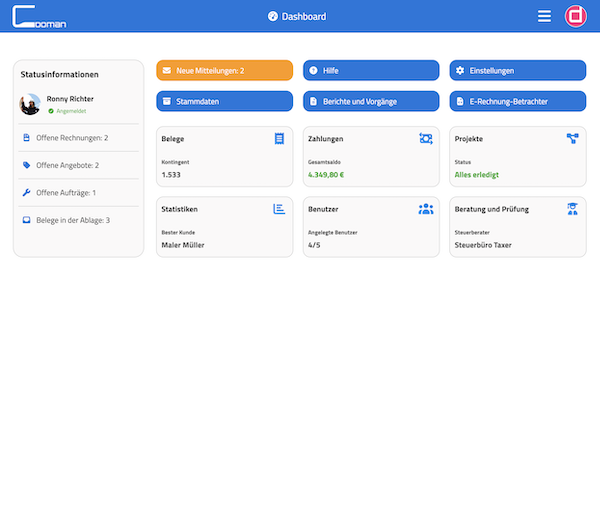Click the wrench icon beside Offene Aufträge

26,192
